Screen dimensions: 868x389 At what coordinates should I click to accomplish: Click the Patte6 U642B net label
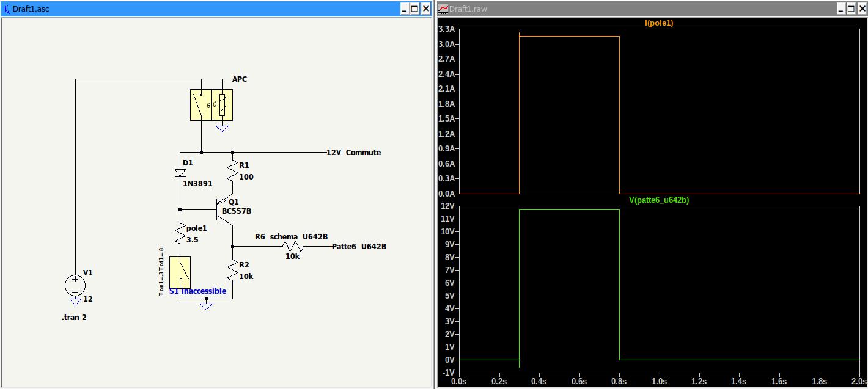[359, 247]
